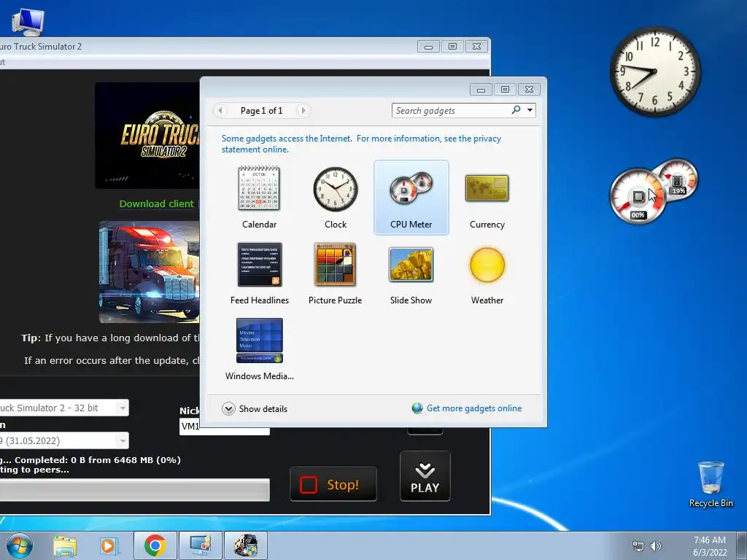
Task: Open Google Chrome from taskbar
Action: 155,545
